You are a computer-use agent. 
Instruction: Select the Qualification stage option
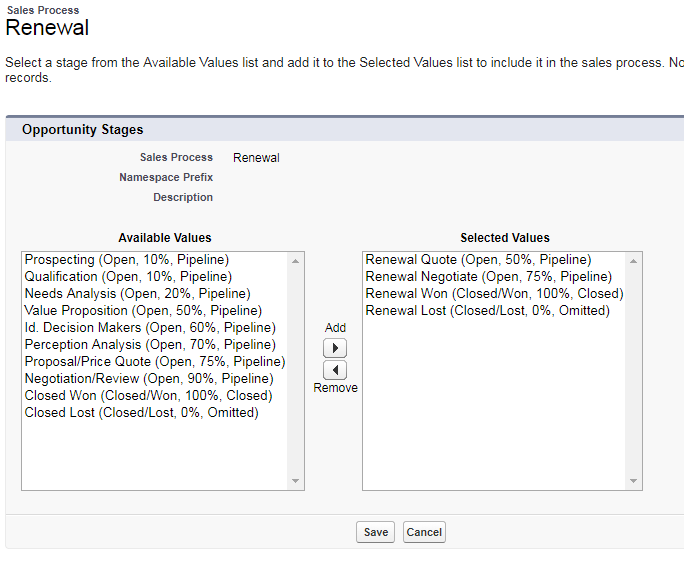128,277
